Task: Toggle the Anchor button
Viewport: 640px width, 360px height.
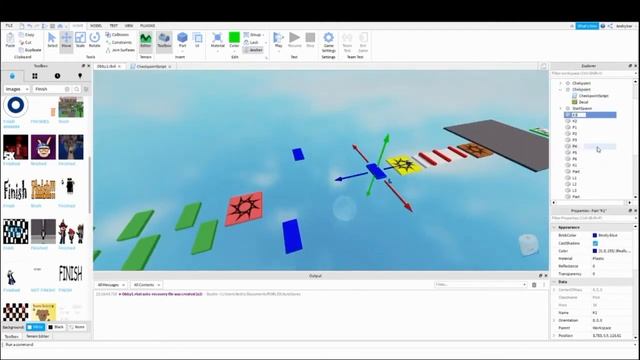Action: (x=253, y=50)
